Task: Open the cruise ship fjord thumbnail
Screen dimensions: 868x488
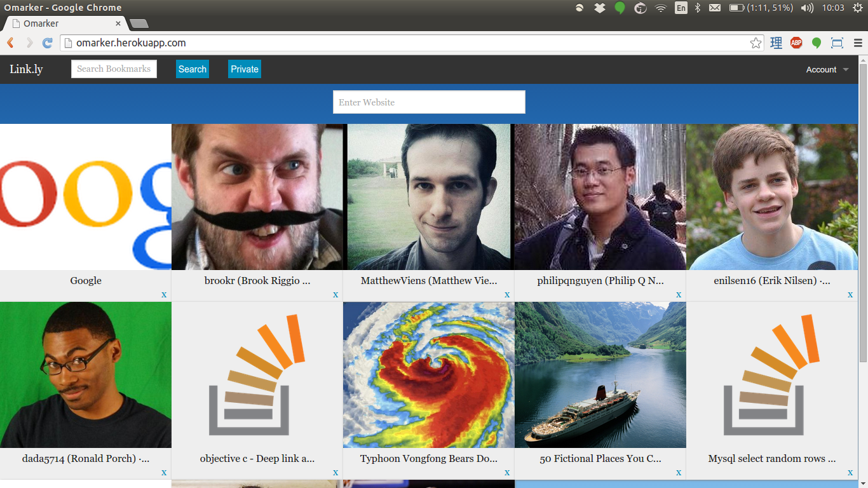Action: coord(600,375)
